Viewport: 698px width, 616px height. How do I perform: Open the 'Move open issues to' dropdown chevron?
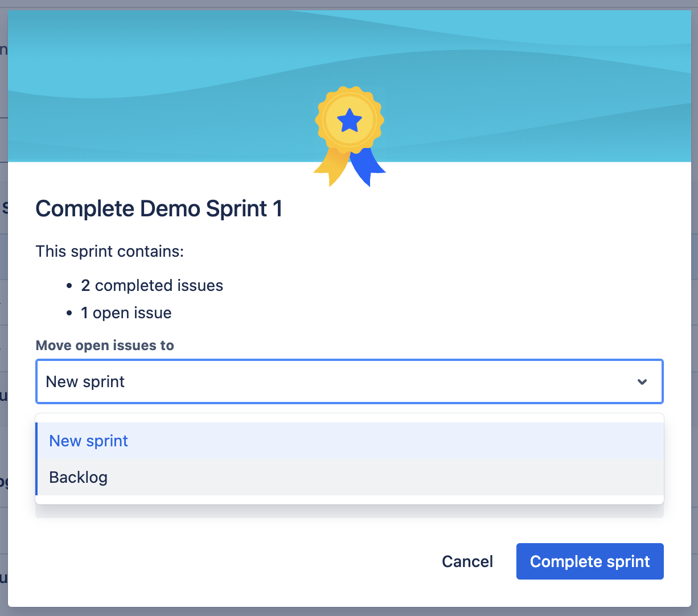coord(642,381)
